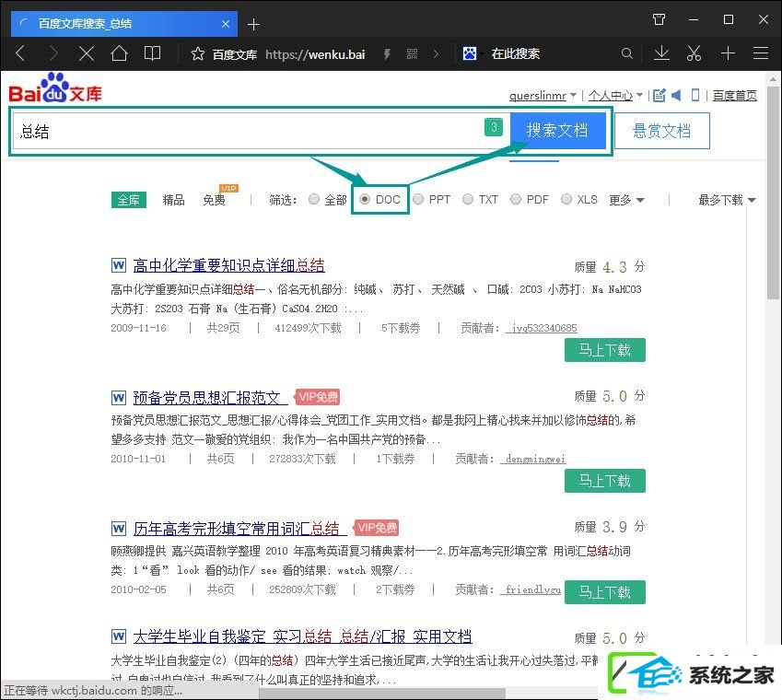Expand the querslinmr account dropdown
The height and width of the screenshot is (700, 782).
[573, 95]
